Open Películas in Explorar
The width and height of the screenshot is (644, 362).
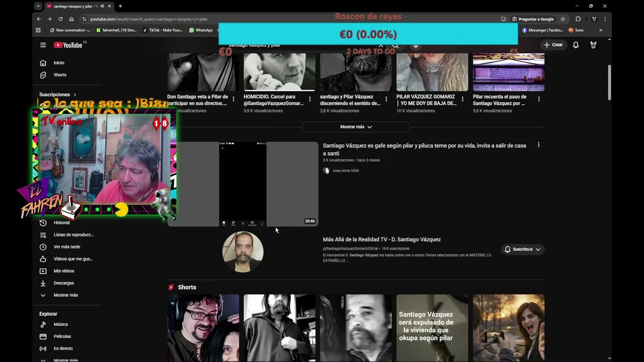62,336
